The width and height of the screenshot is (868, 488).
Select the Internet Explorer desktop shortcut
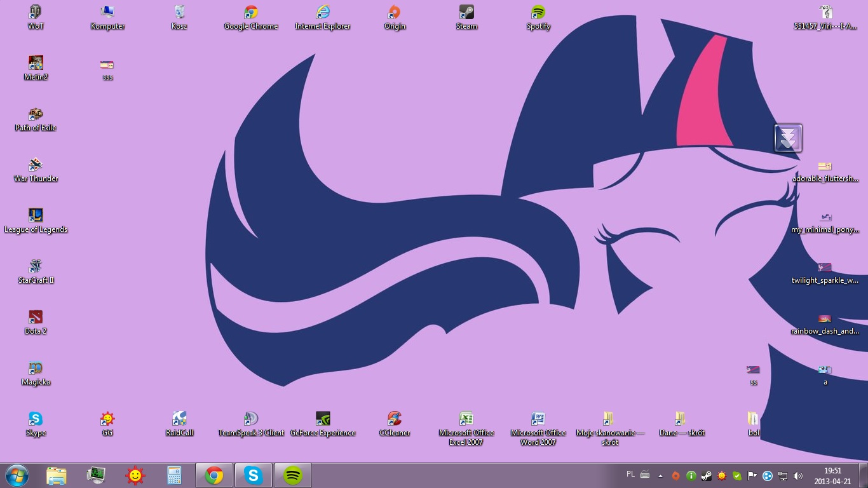(323, 17)
